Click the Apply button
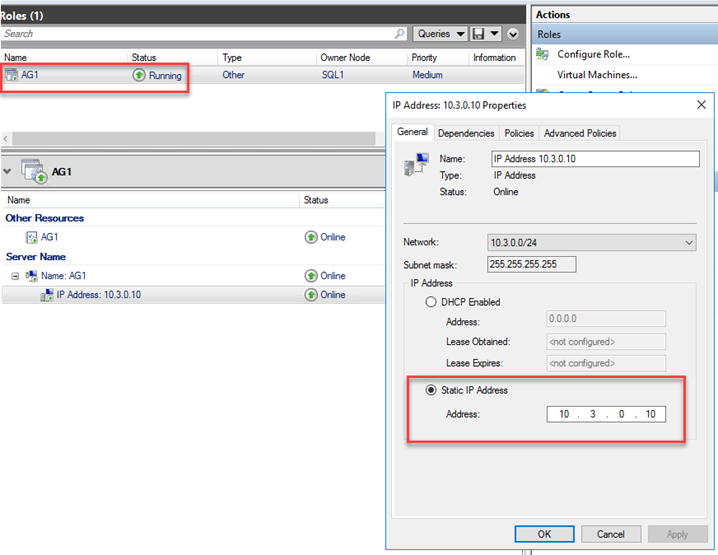 (x=677, y=534)
